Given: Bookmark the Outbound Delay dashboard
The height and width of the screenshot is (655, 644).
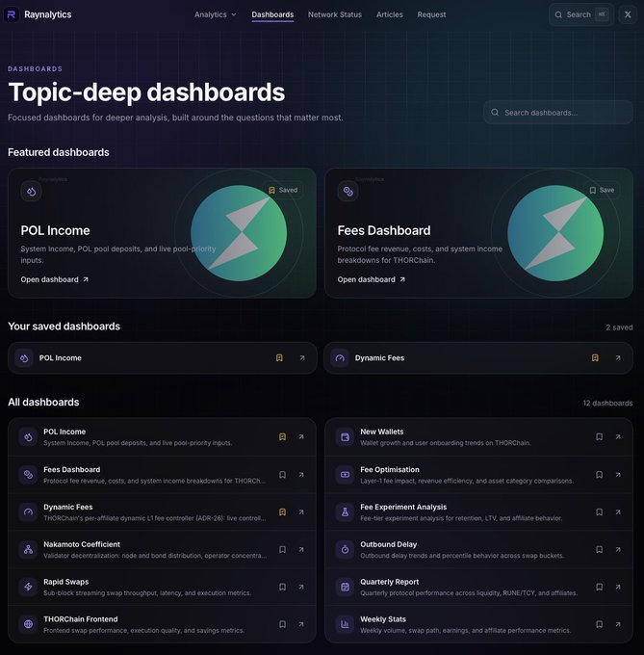Looking at the screenshot, I should 600,550.
